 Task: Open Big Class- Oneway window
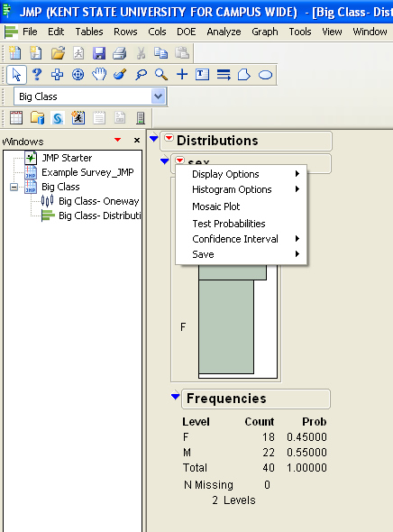(x=98, y=201)
